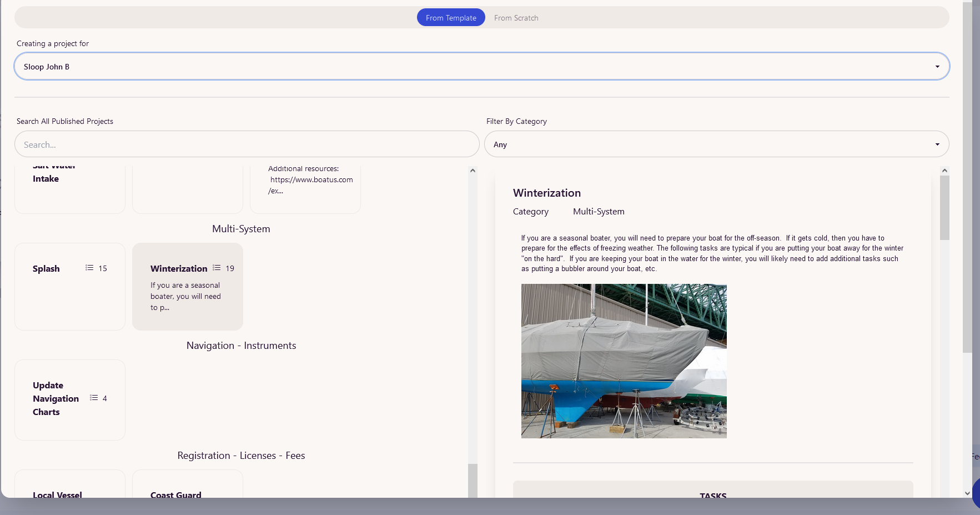
Task: Click the Winterization covered boat photo
Action: pos(624,361)
